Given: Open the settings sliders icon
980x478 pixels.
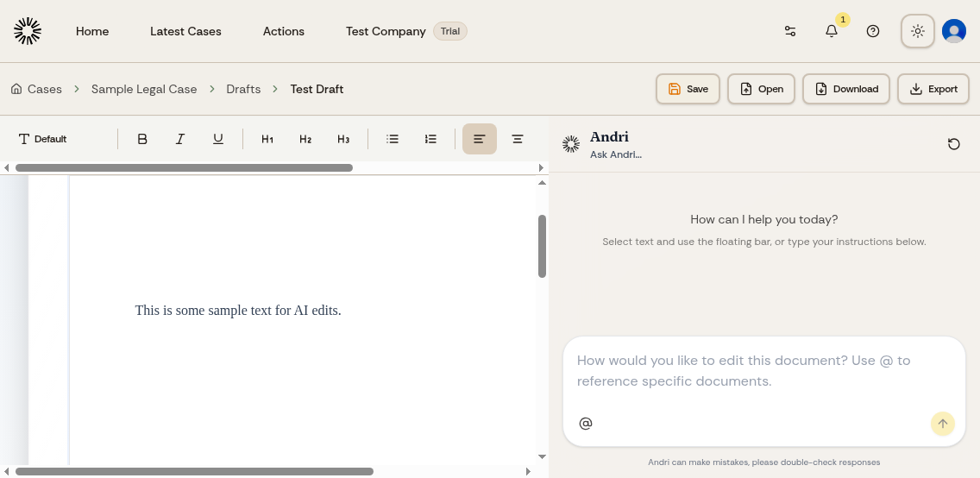Looking at the screenshot, I should coord(790,31).
